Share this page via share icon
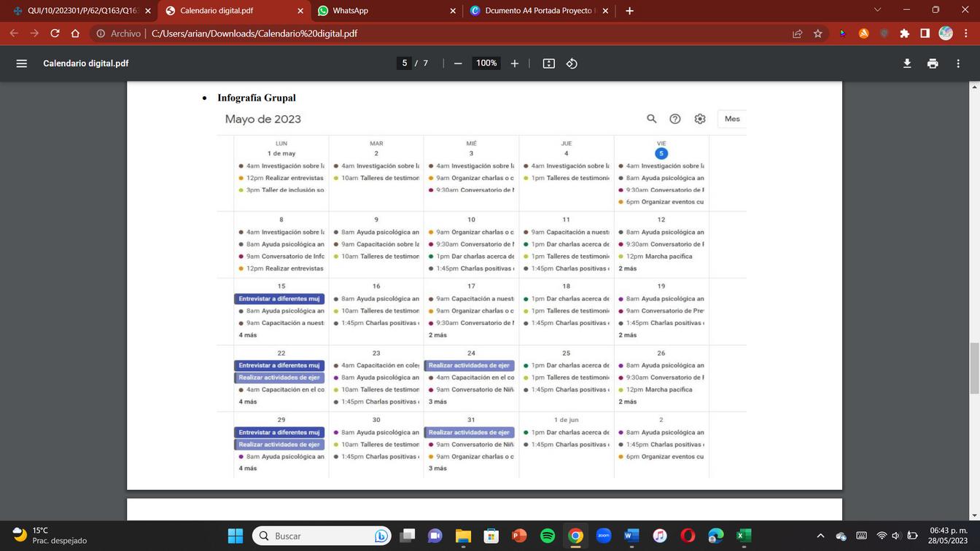Image resolution: width=980 pixels, height=551 pixels. pyautogui.click(x=798, y=34)
